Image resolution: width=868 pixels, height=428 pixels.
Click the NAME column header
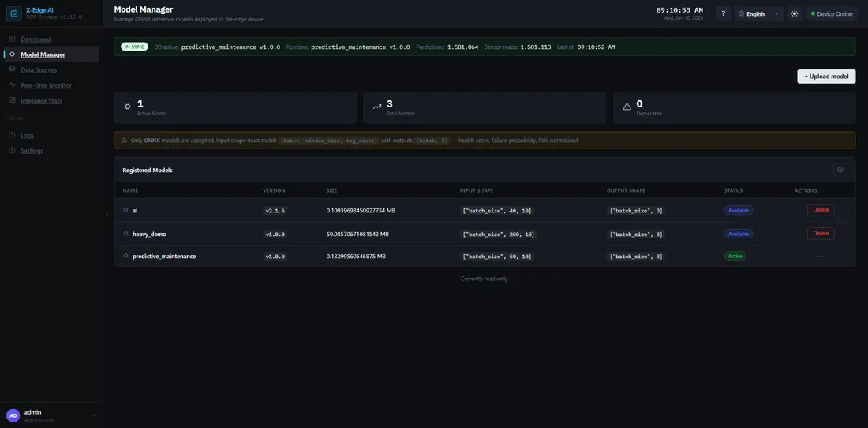tap(130, 190)
